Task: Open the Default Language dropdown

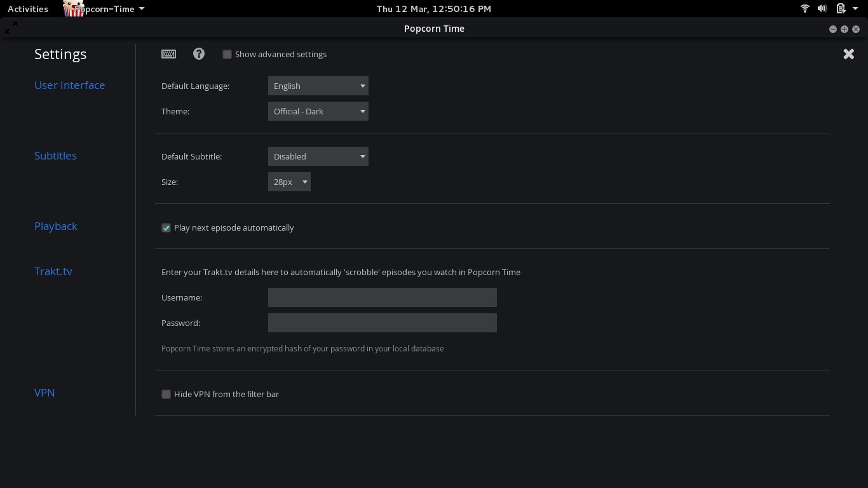Action: pyautogui.click(x=318, y=86)
